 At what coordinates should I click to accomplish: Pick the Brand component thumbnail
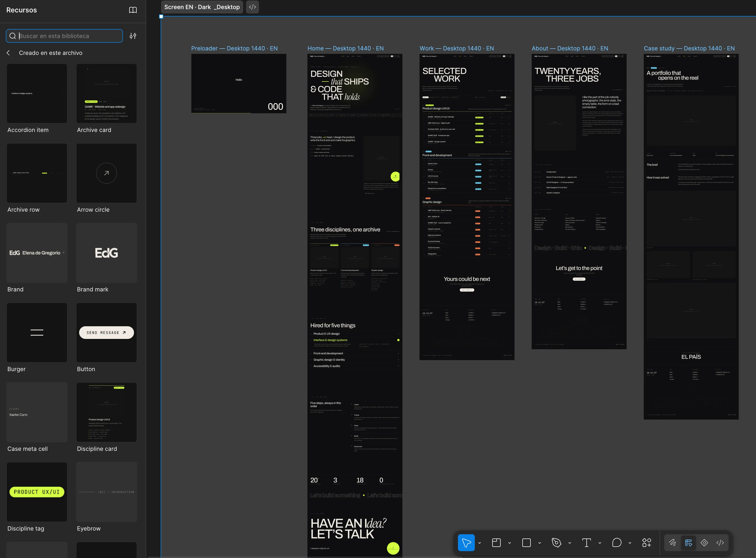(37, 253)
